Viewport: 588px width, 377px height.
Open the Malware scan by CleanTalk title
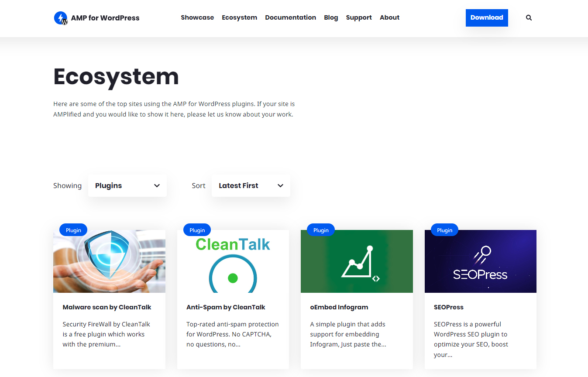tap(107, 307)
